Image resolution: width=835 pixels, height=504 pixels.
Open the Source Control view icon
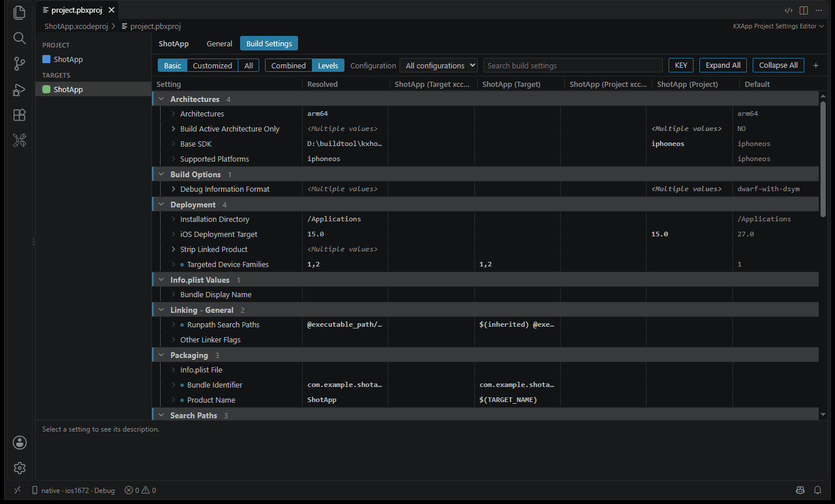point(19,64)
